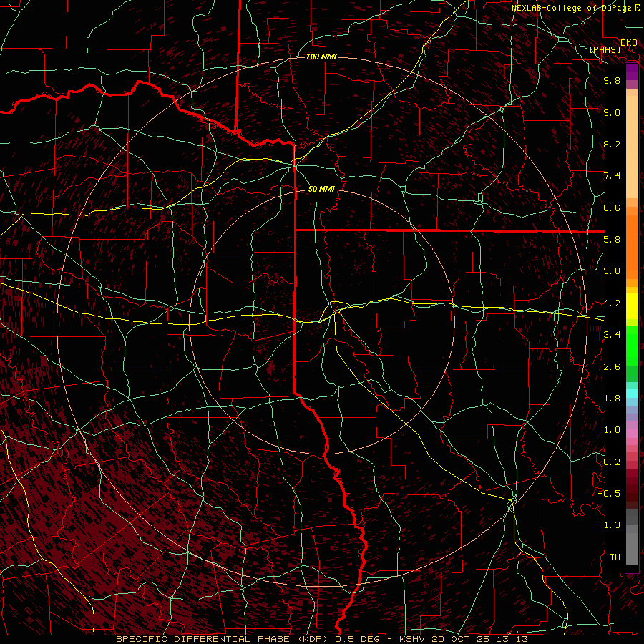Image resolution: width=644 pixels, height=644 pixels.
Task: Click the 5.8 scale value
Action: [612, 240]
